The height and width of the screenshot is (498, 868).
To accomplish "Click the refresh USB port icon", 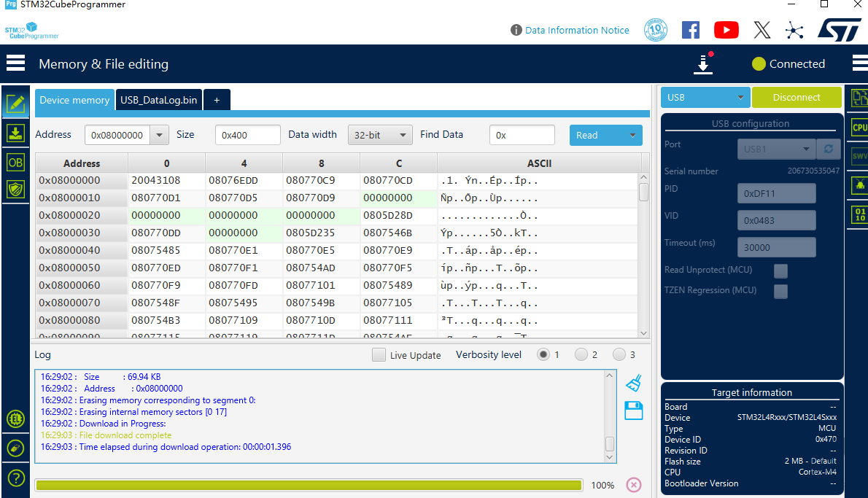I will (828, 149).
